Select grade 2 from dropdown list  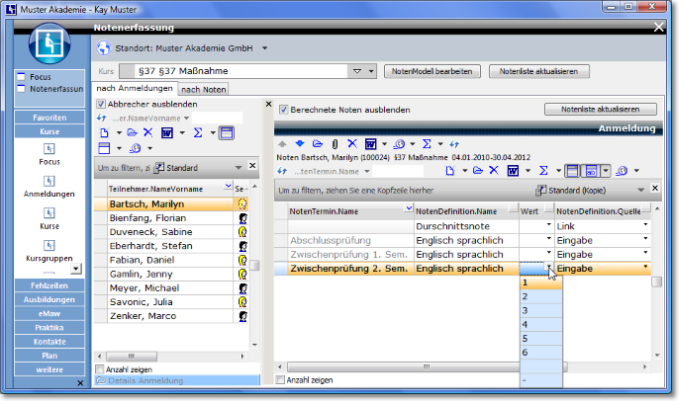[541, 297]
